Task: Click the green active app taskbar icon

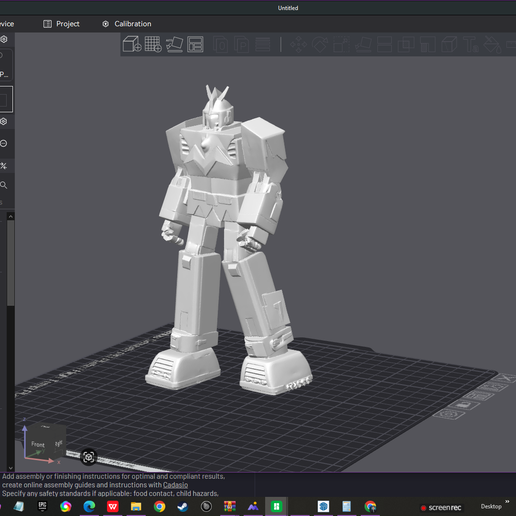Action: (x=276, y=507)
